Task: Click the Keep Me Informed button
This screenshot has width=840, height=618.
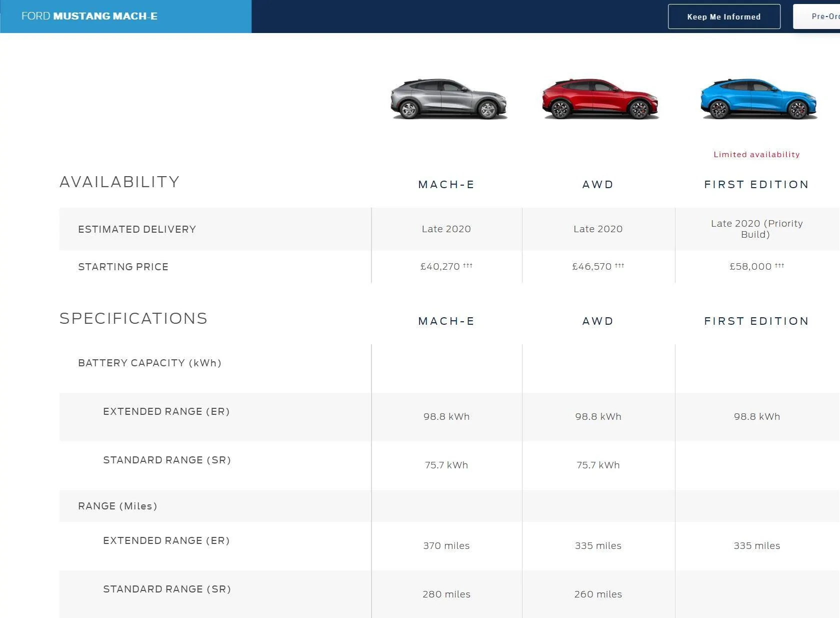Action: click(724, 17)
